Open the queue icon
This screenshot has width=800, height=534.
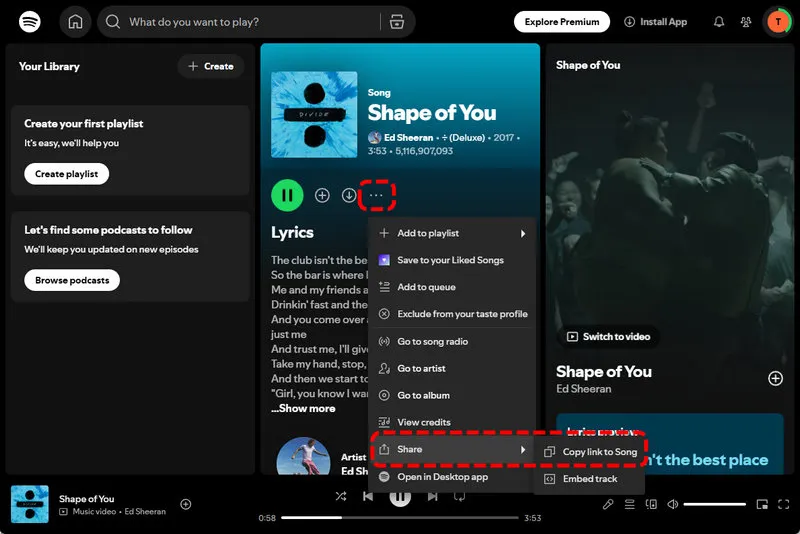click(630, 504)
